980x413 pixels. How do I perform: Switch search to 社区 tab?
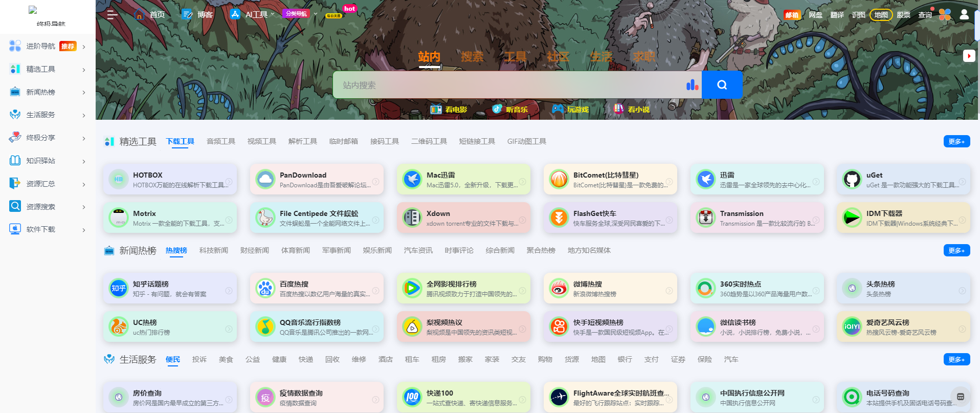558,56
